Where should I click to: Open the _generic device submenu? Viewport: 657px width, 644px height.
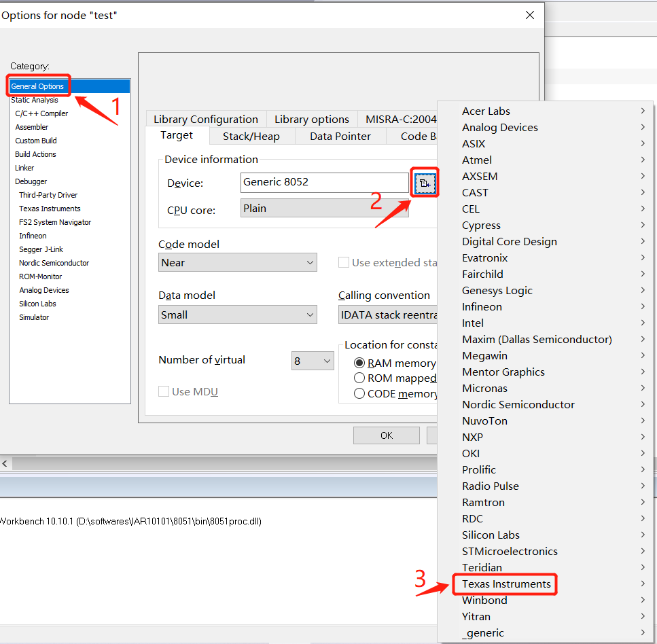(545, 632)
